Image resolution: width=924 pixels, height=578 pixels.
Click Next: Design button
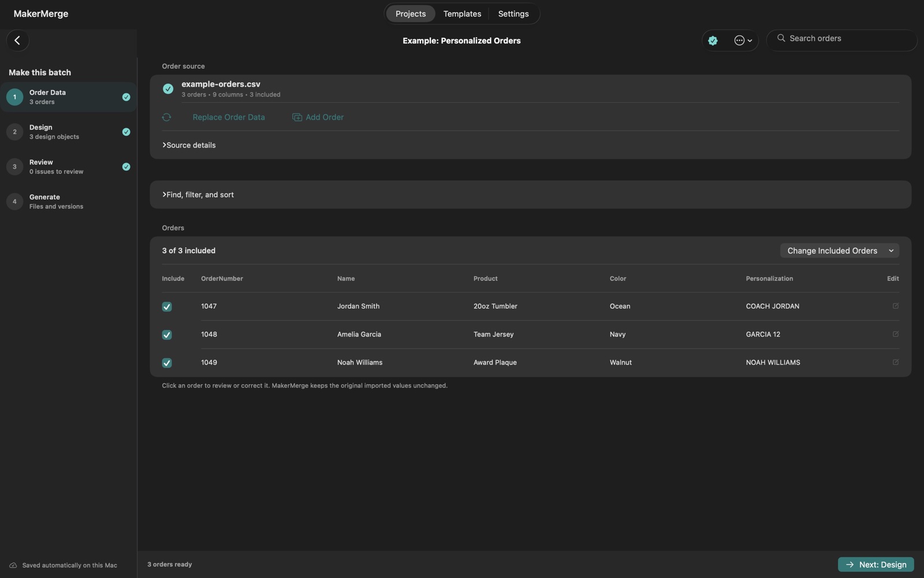coord(875,565)
